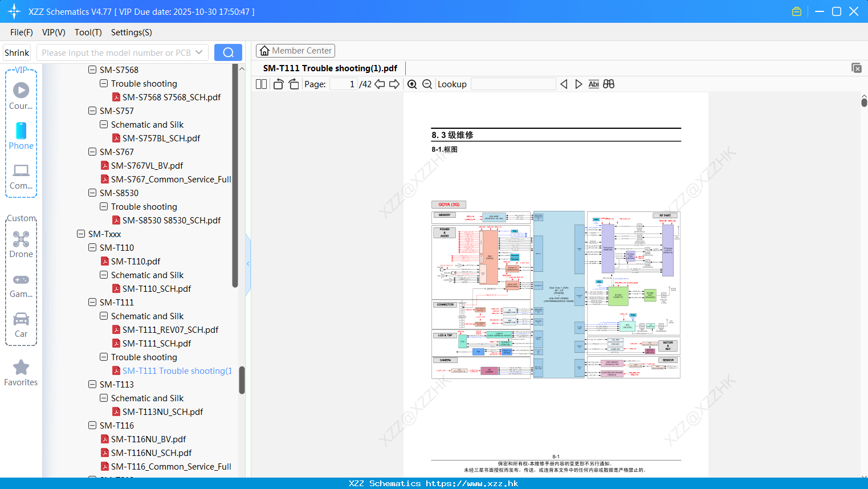Collapse the SM-T111 node
The width and height of the screenshot is (868, 489).
(x=92, y=302)
